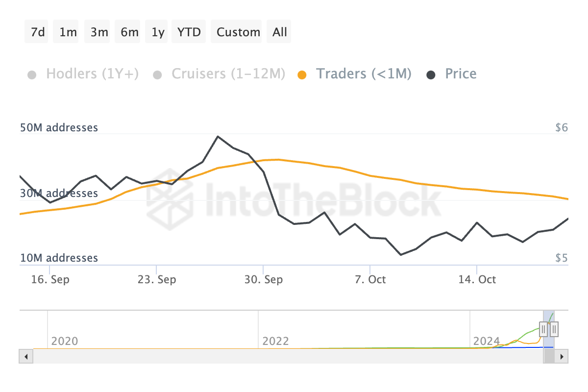This screenshot has width=588, height=392.
Task: Click the scrollbar left arrow
Action: (x=26, y=356)
